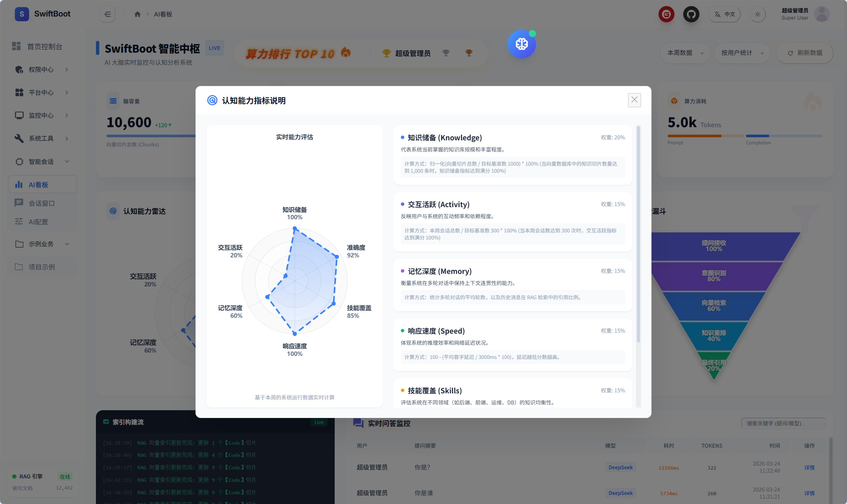The image size is (847, 504).
Task: Click the 刷新数据 refresh button
Action: [804, 53]
